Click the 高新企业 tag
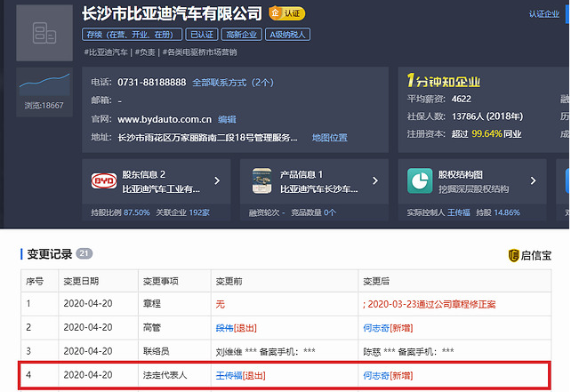The image size is (571, 392). (241, 35)
